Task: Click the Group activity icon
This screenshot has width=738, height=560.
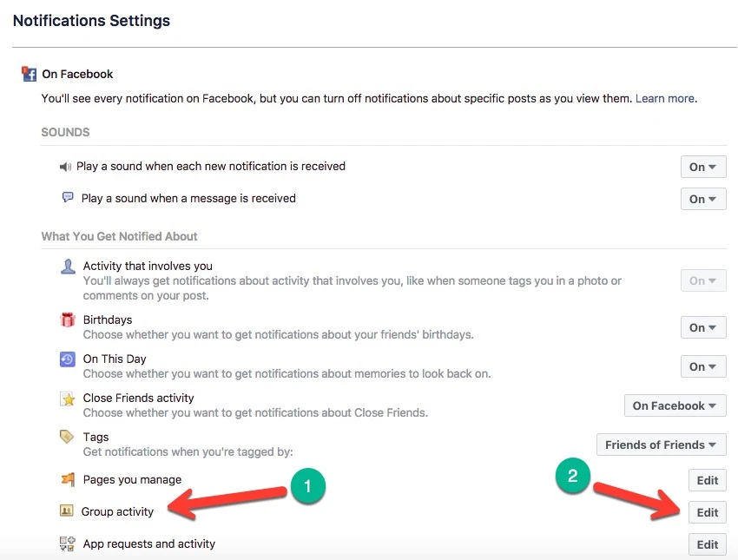Action: [67, 511]
